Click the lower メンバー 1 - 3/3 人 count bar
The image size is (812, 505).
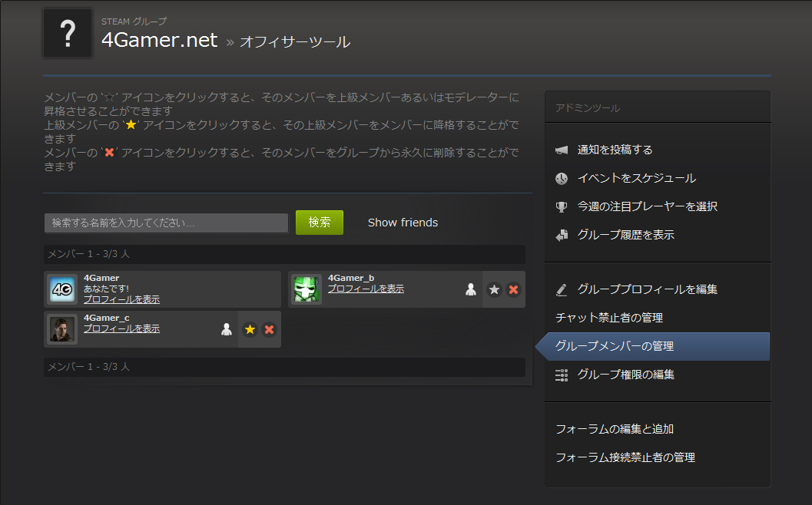pyautogui.click(x=284, y=367)
